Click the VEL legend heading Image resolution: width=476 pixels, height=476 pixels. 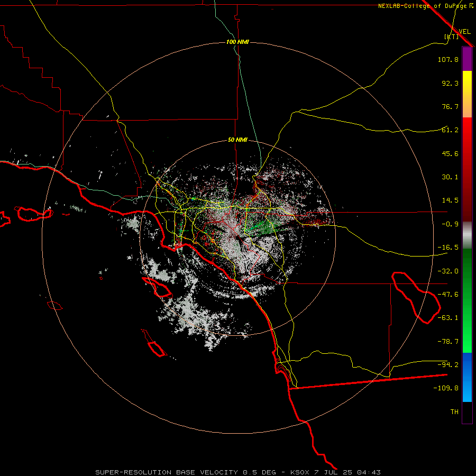(464, 32)
